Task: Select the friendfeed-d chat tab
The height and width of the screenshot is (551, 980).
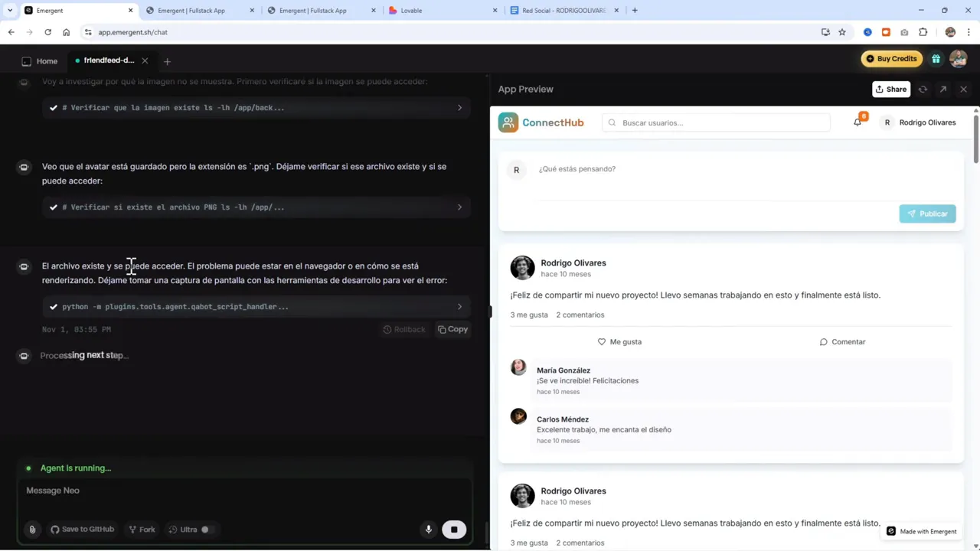Action: [x=109, y=60]
